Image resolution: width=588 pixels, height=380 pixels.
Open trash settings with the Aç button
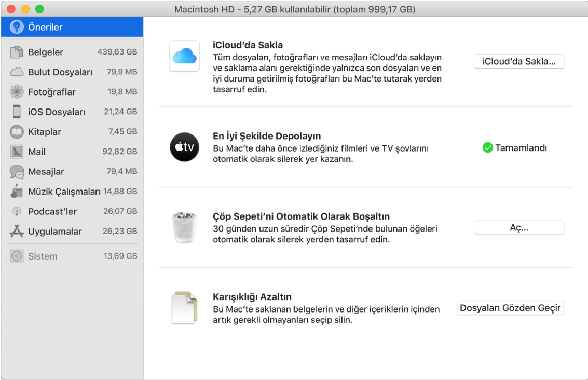[x=518, y=227]
